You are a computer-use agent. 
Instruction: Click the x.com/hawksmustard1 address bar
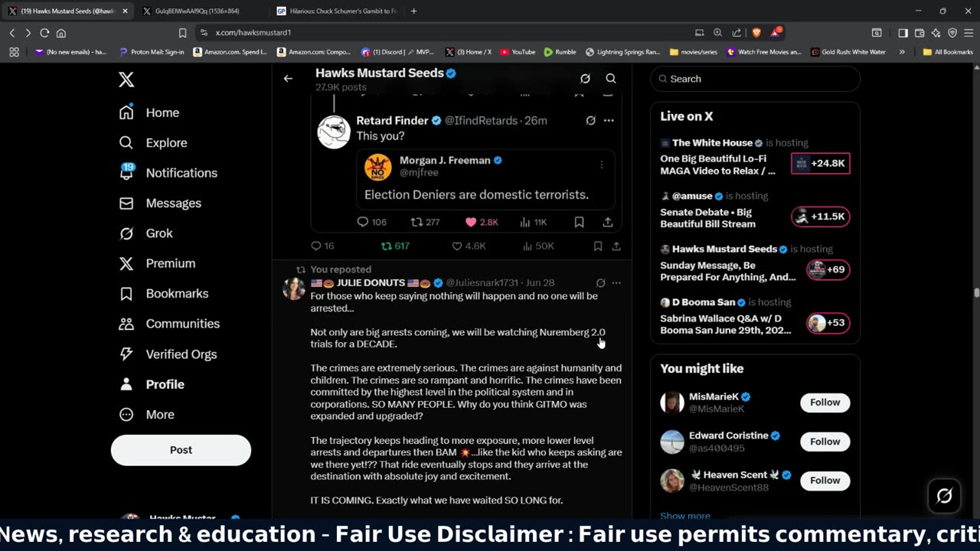point(444,33)
